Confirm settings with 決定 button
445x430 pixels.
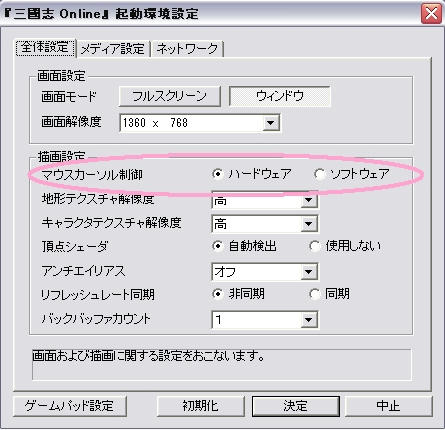296,406
